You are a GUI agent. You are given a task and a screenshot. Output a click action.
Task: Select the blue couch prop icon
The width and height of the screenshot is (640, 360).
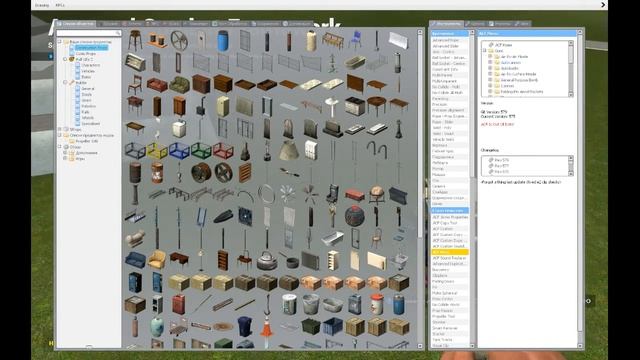click(x=135, y=260)
